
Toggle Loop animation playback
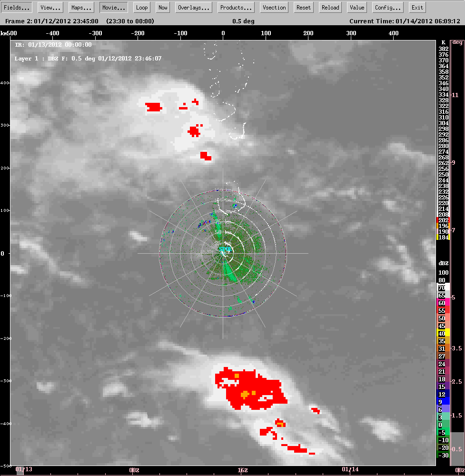click(142, 8)
